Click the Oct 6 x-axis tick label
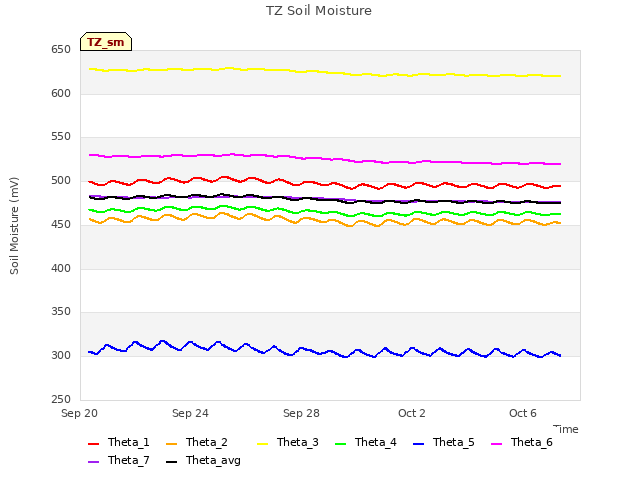Screen dimensions: 640x480 pos(523,413)
